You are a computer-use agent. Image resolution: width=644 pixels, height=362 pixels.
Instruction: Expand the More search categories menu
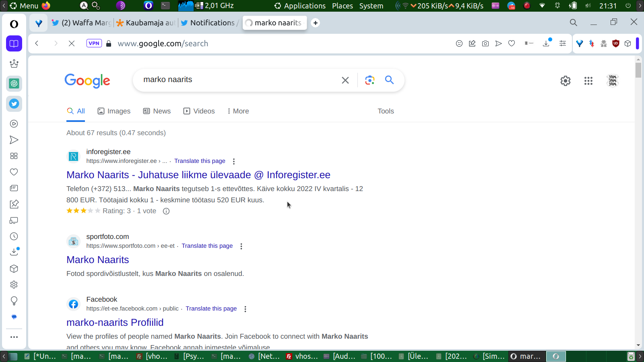pos(238,111)
